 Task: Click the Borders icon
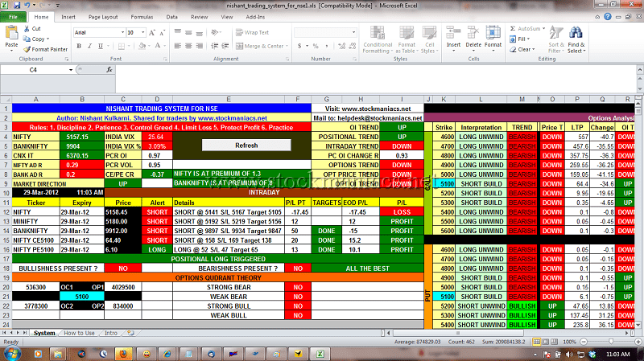point(122,46)
